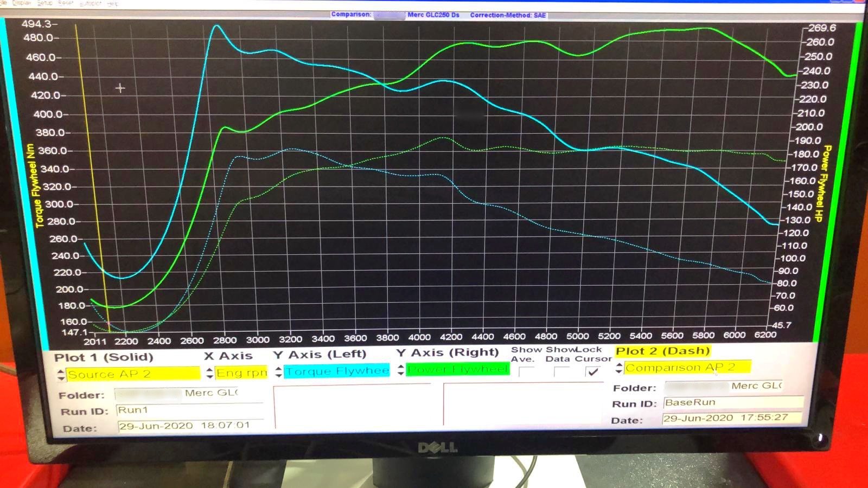This screenshot has height=488, width=868.
Task: Click the 45.7 minimum power axis value
Action: click(x=782, y=325)
